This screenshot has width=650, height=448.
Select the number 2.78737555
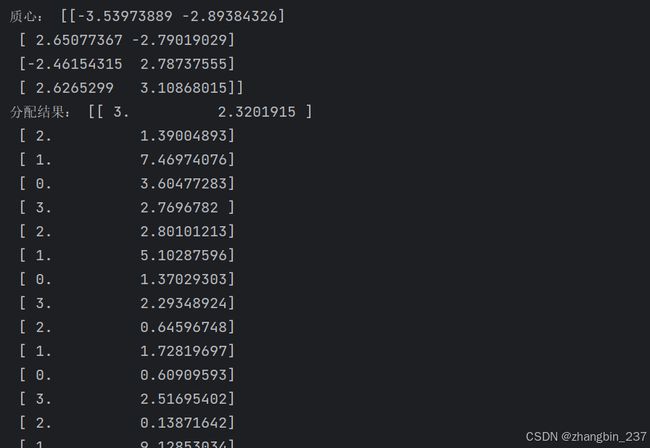(x=184, y=64)
